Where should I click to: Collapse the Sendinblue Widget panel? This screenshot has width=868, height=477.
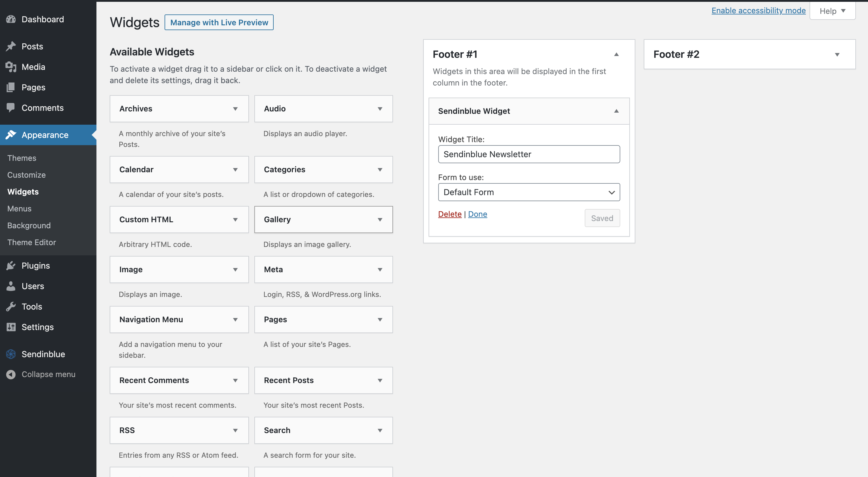click(x=616, y=111)
